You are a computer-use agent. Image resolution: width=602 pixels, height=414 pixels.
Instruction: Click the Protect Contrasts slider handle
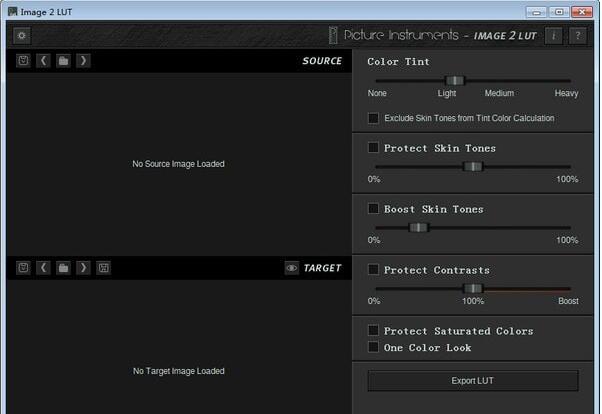point(473,288)
